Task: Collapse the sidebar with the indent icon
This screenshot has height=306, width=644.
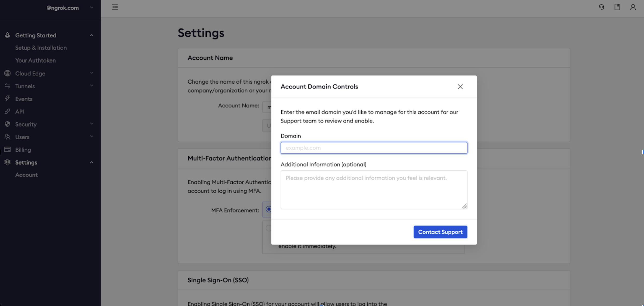Action: pyautogui.click(x=115, y=7)
